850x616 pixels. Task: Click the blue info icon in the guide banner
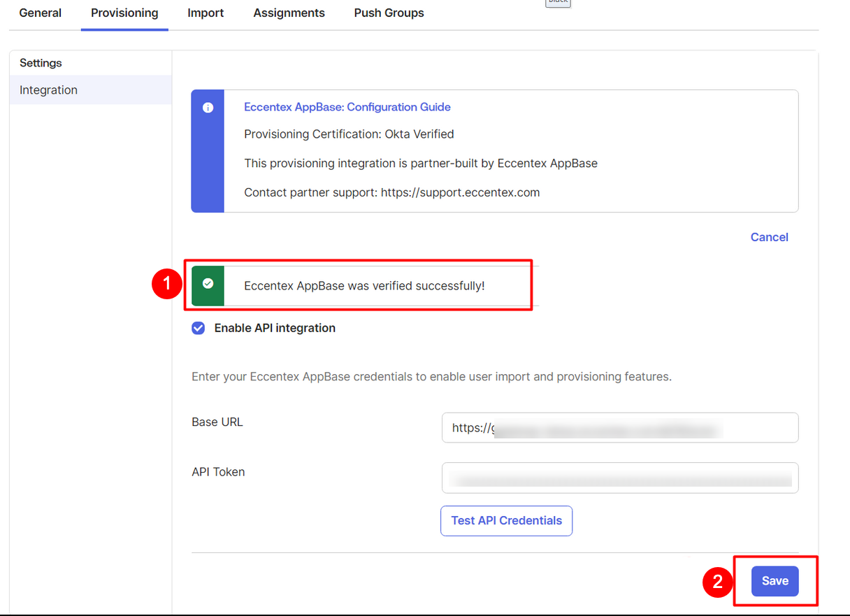(x=208, y=108)
